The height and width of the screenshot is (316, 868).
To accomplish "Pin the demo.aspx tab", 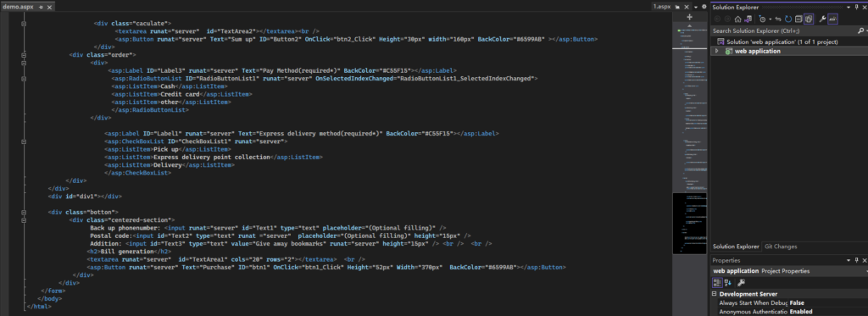I will pyautogui.click(x=41, y=7).
